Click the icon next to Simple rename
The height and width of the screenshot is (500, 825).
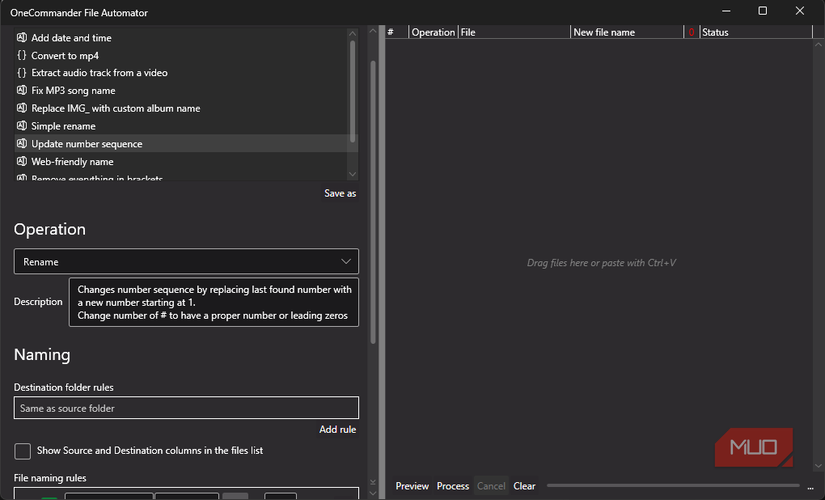point(22,127)
